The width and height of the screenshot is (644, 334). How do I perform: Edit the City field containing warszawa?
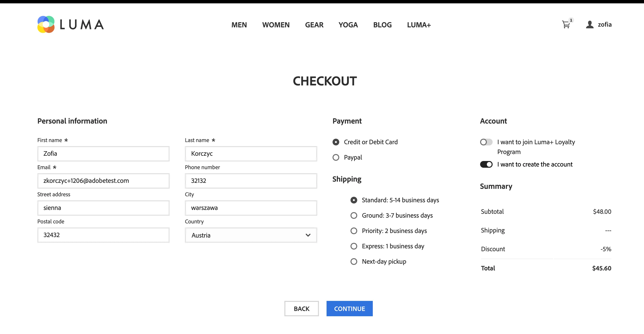point(251,208)
